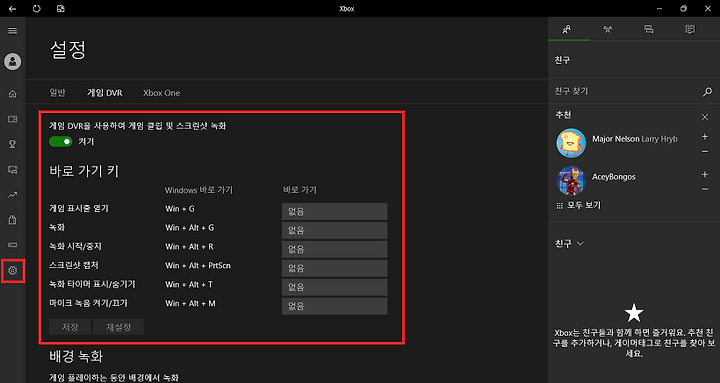Click the Win + Alt + PrtScn text
The width and height of the screenshot is (720, 383).
198,265
